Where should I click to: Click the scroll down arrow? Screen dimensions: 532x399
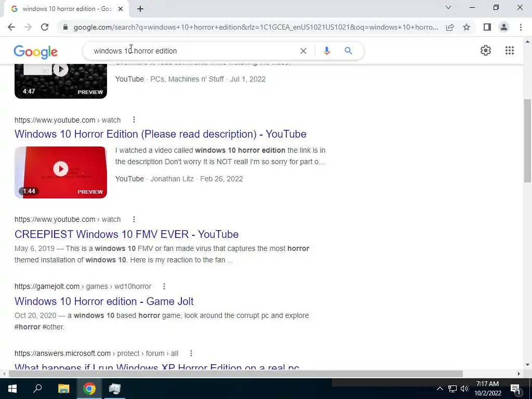click(527, 365)
